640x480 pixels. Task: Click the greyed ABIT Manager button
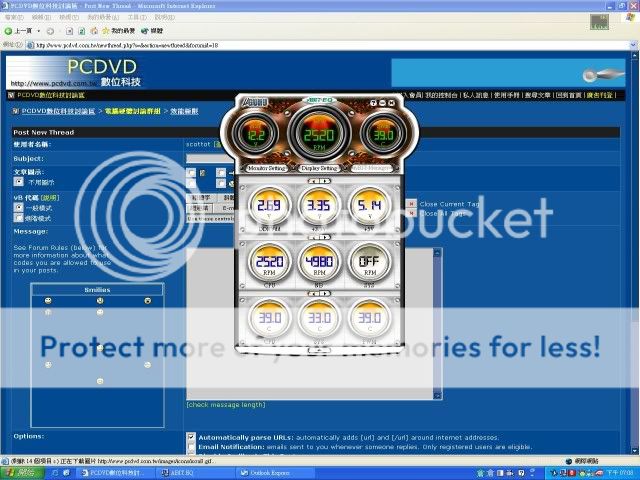click(371, 168)
